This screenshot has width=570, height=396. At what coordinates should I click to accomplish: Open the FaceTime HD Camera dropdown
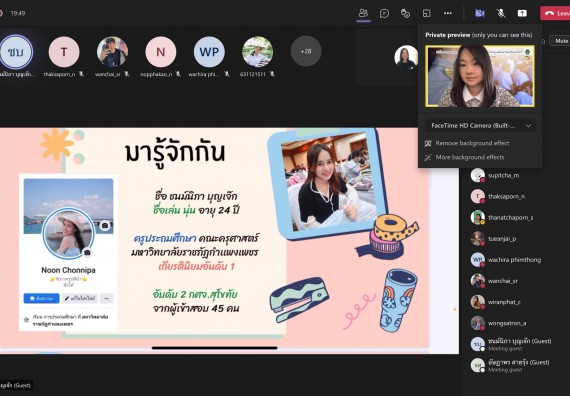[480, 125]
